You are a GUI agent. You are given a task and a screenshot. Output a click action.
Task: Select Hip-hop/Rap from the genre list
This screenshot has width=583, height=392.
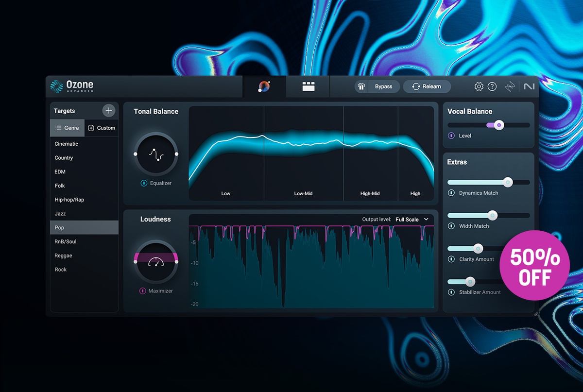pyautogui.click(x=69, y=200)
